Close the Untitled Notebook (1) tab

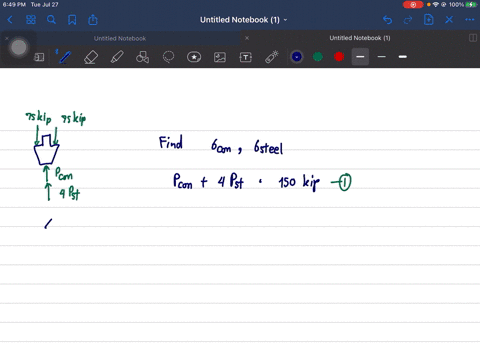[247, 38]
